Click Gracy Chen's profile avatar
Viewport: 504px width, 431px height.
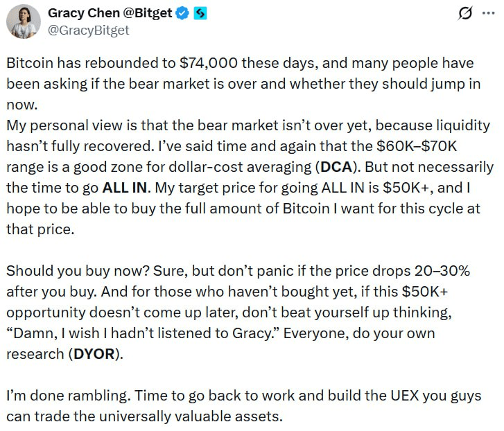(23, 21)
